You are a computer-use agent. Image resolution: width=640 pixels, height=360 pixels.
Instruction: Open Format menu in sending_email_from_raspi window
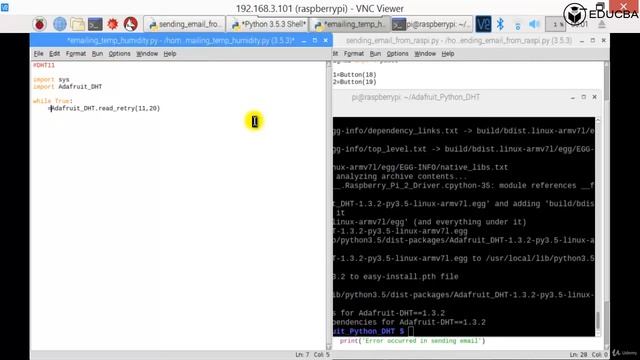[353, 53]
